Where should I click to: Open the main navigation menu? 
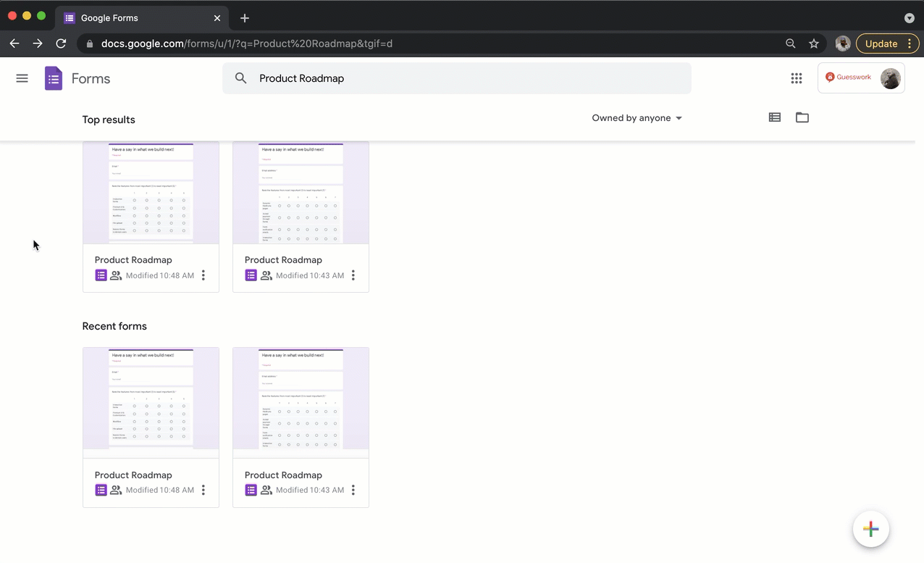[x=22, y=78]
